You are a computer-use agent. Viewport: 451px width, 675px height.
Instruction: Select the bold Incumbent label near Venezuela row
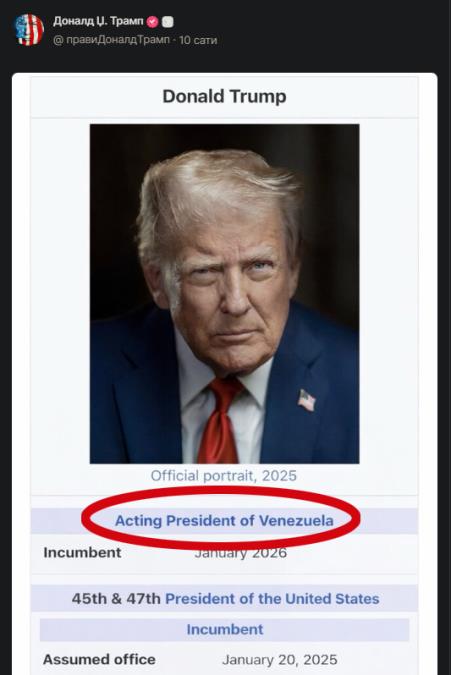click(82, 552)
